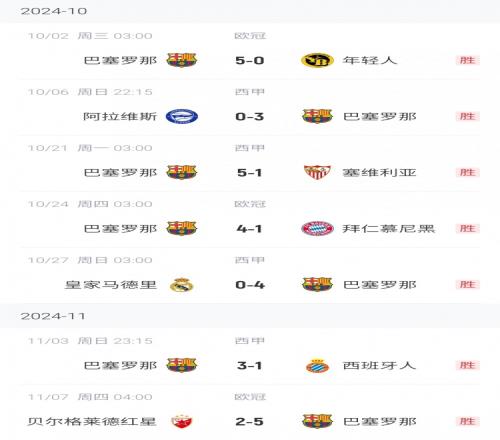Viewport: 500px width, 440px height.
Task: Open team name 阿拉维斯
Action: [120, 116]
